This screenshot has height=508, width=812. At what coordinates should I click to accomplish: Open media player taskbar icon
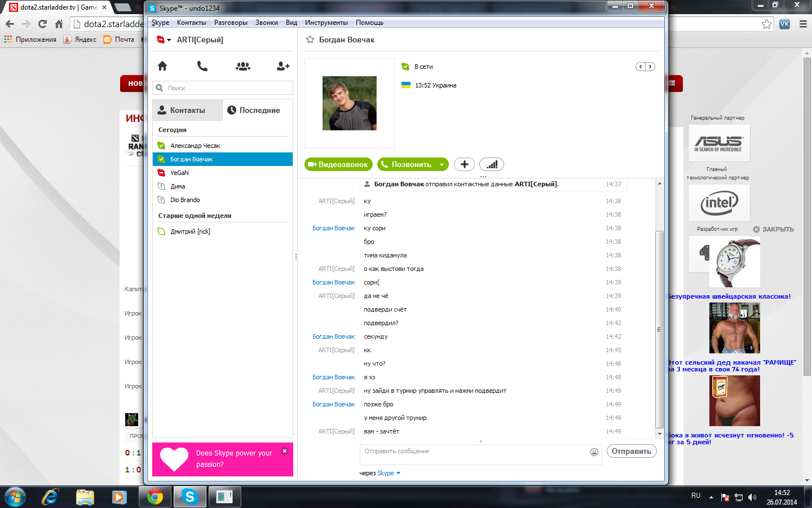click(x=119, y=497)
